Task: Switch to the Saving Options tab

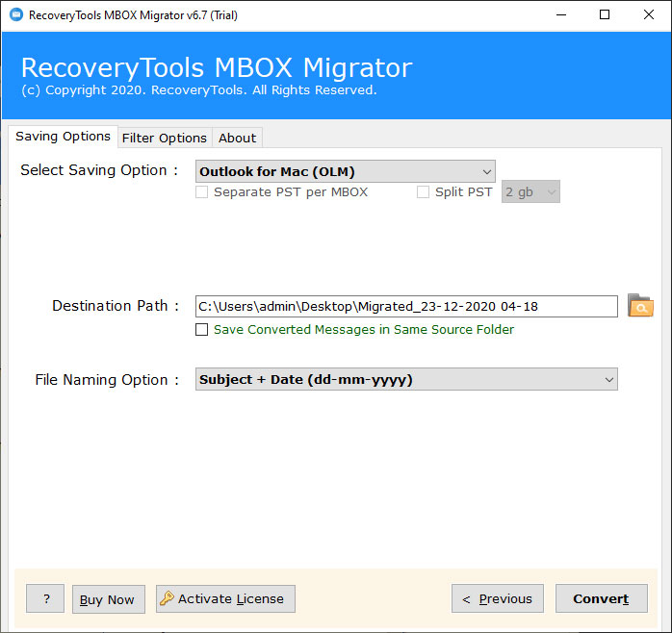Action: (63, 137)
